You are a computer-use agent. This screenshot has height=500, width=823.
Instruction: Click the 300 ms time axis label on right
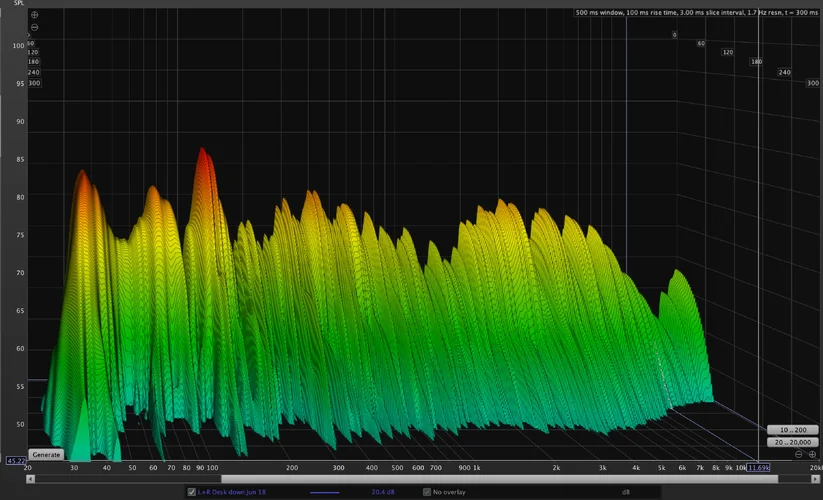pos(812,83)
